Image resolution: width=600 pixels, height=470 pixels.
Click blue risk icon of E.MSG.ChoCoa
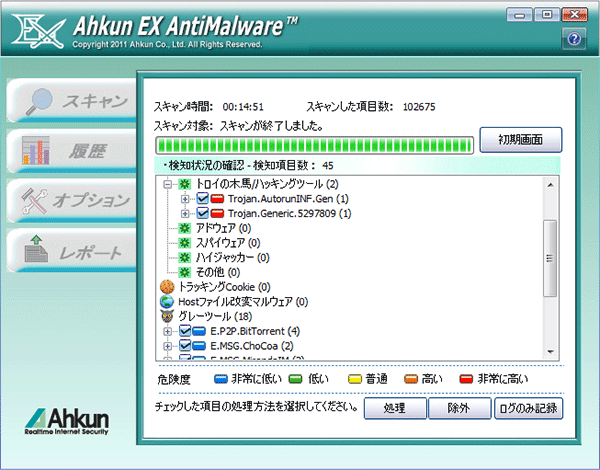(x=199, y=346)
